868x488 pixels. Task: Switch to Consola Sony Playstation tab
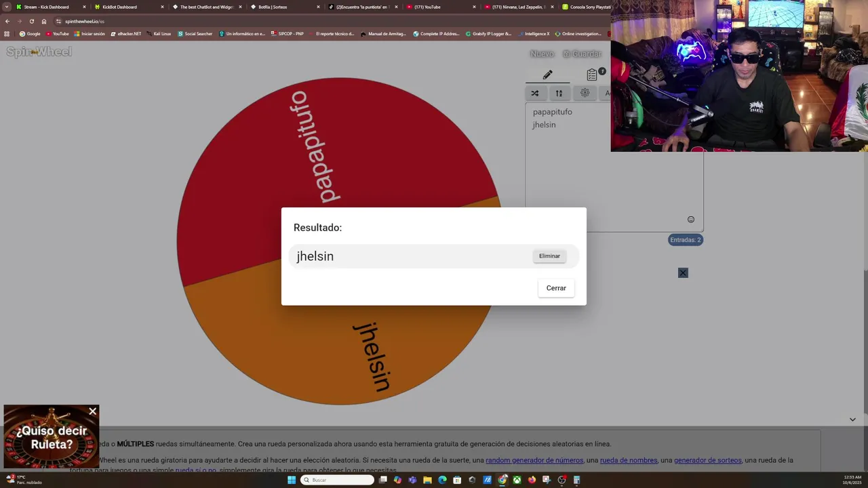click(587, 7)
